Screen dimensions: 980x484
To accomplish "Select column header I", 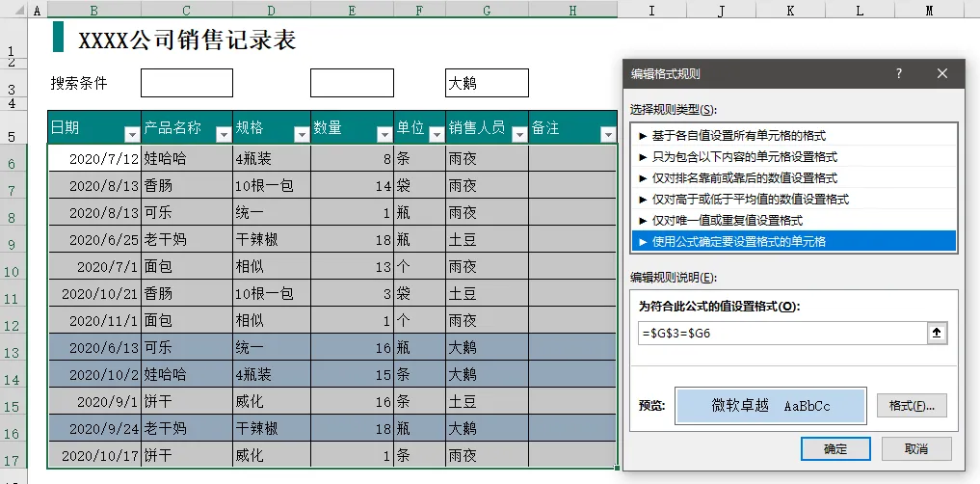I will click(651, 10).
